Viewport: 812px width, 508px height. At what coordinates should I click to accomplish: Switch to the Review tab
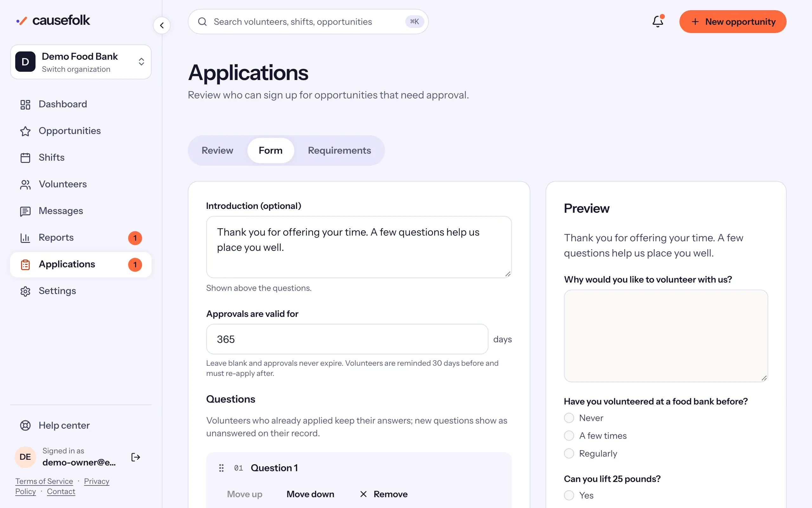click(217, 150)
